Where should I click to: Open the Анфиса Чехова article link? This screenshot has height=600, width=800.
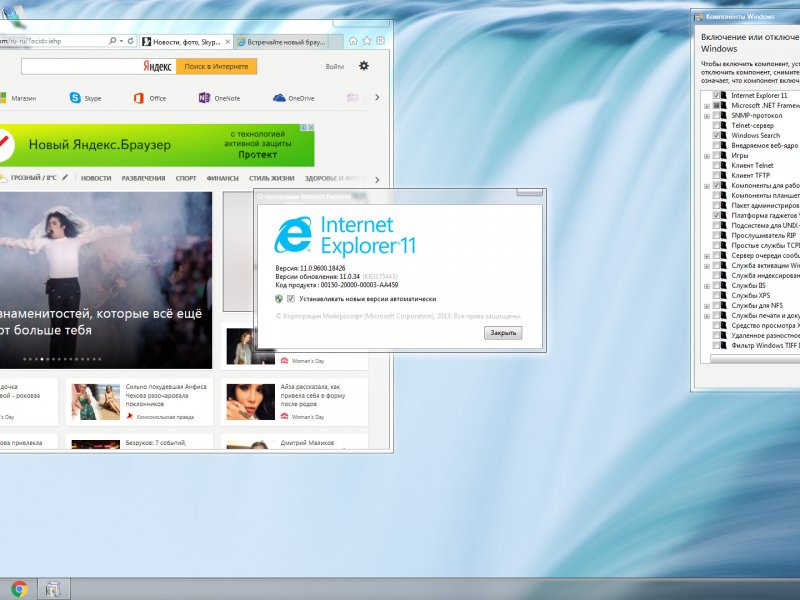coord(166,395)
